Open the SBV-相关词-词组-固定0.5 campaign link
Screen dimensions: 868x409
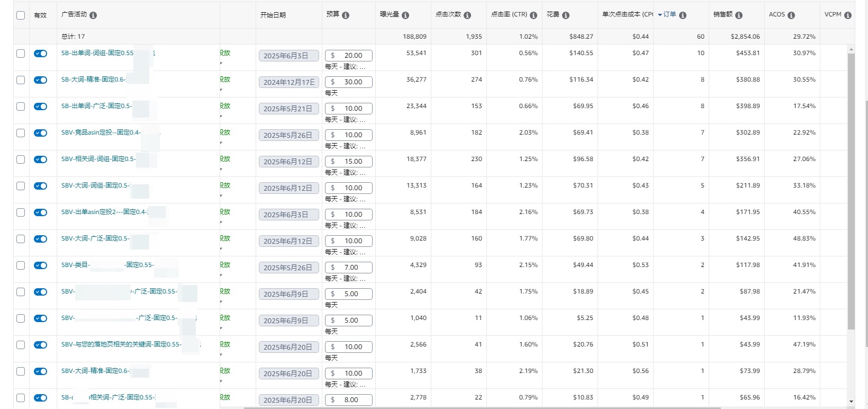coord(98,159)
